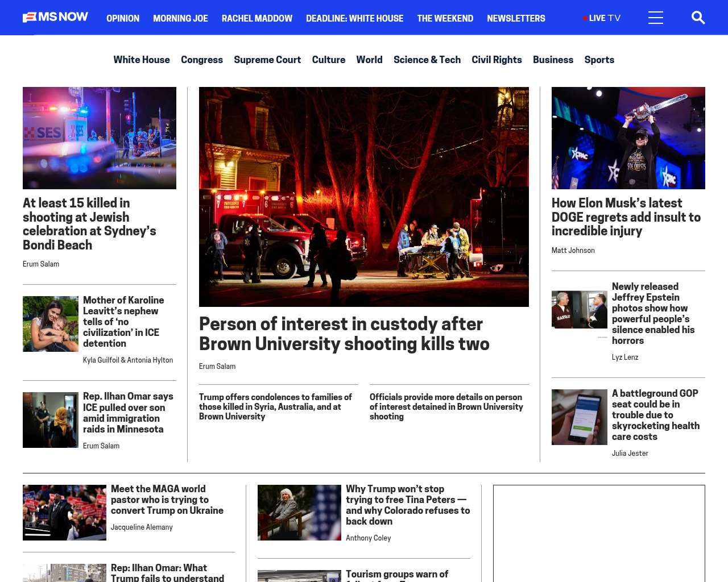Open Rep. Ilhan Omar ICE story

(128, 413)
